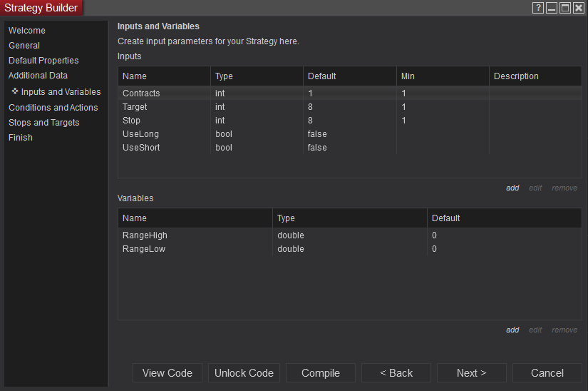Go to General settings section
Image resolution: width=588 pixels, height=391 pixels.
click(x=24, y=46)
